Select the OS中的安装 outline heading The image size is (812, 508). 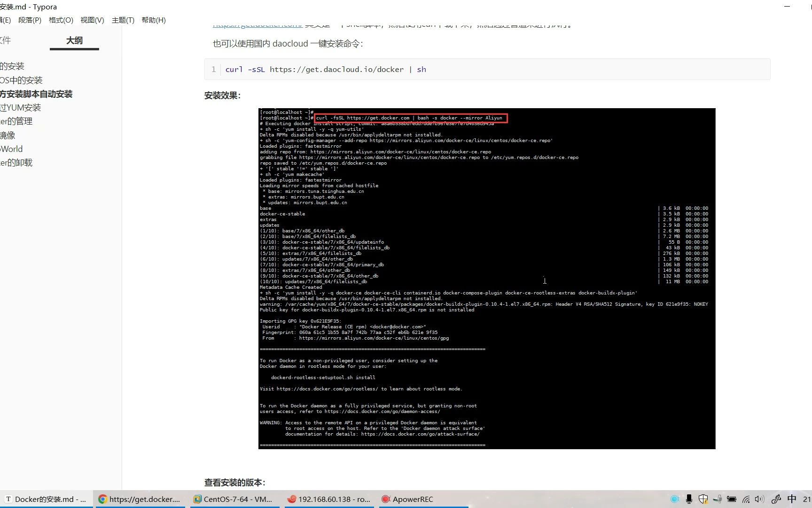(x=21, y=80)
